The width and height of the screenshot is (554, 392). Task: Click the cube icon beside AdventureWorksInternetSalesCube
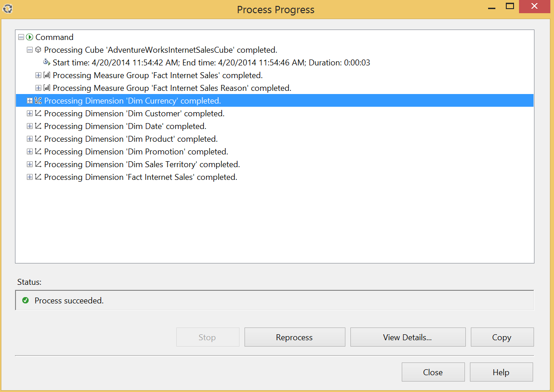click(38, 50)
